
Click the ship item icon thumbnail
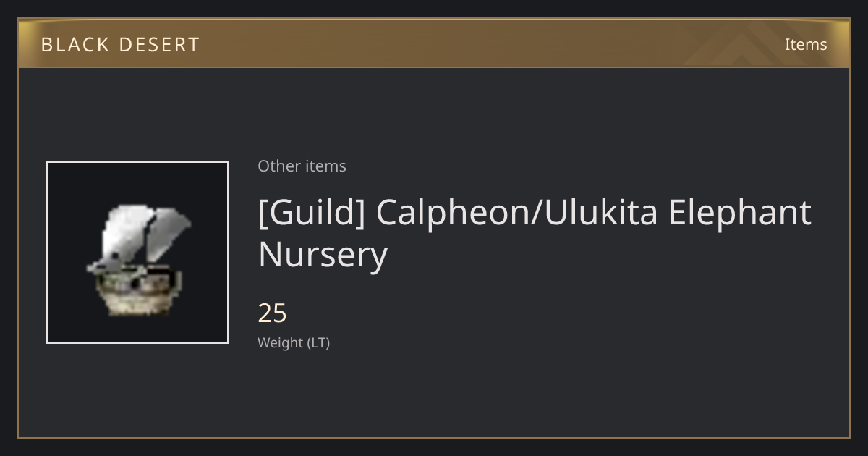click(137, 253)
